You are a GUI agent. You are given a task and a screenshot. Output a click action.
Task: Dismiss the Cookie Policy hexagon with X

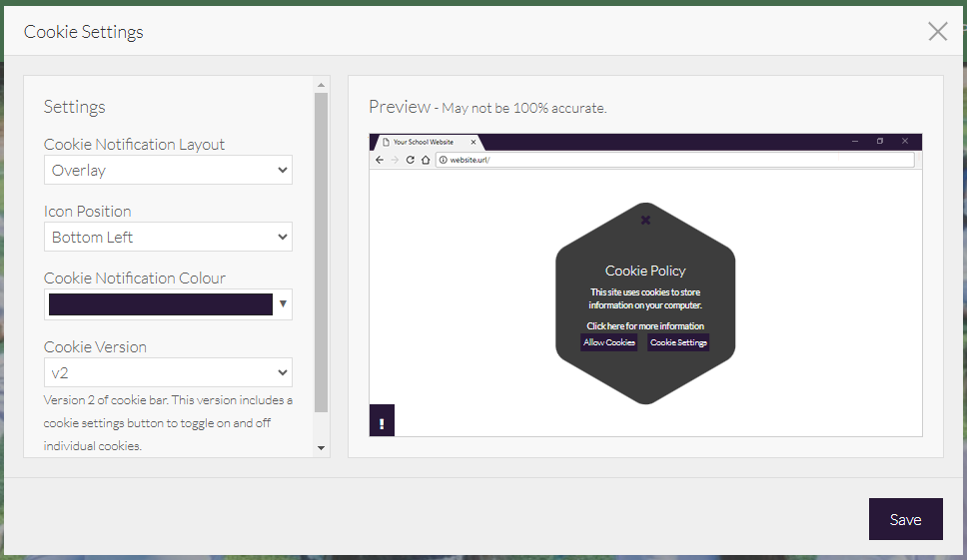[x=645, y=220]
